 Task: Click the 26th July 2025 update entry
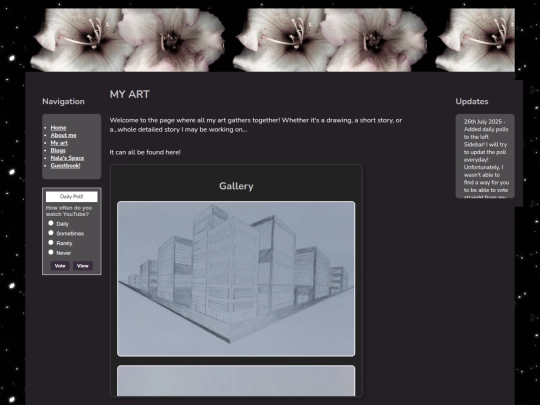tap(486, 158)
